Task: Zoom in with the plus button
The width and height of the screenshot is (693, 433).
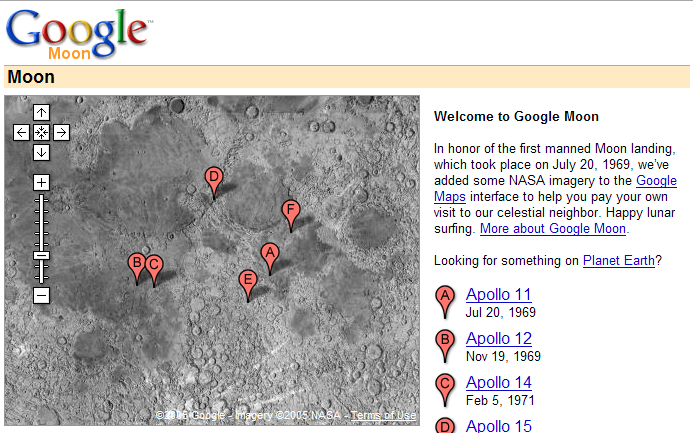Action: click(41, 182)
